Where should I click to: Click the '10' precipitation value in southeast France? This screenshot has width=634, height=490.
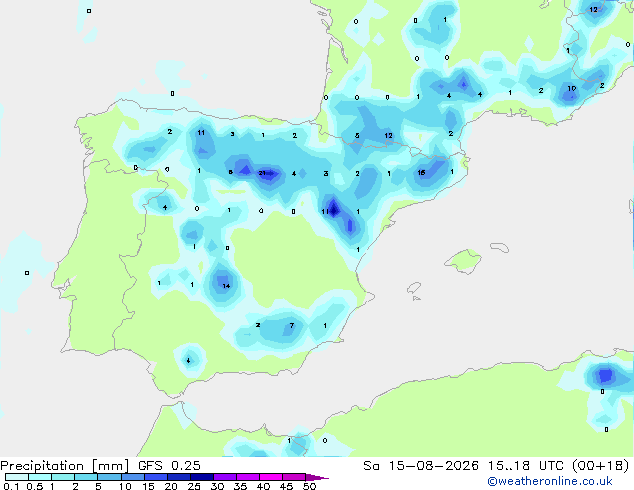[572, 88]
